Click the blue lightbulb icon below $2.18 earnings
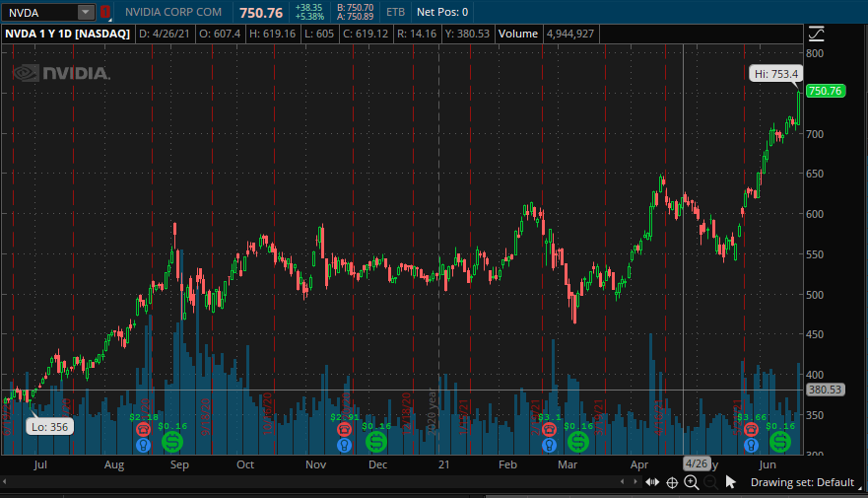 pyautogui.click(x=144, y=445)
